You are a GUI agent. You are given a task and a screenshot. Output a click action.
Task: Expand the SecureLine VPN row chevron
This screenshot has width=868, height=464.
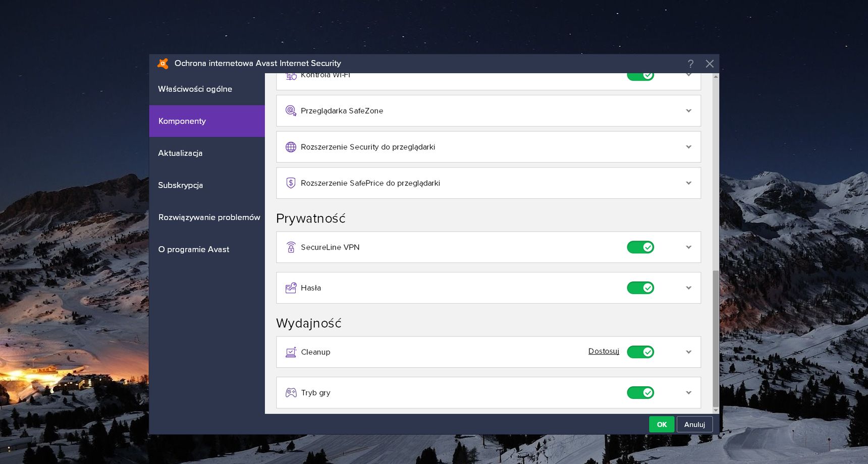coord(688,247)
